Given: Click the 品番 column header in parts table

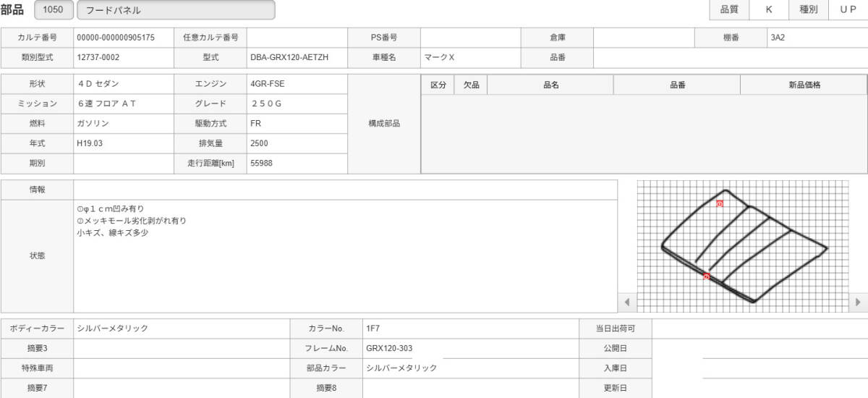Looking at the screenshot, I should click(677, 85).
